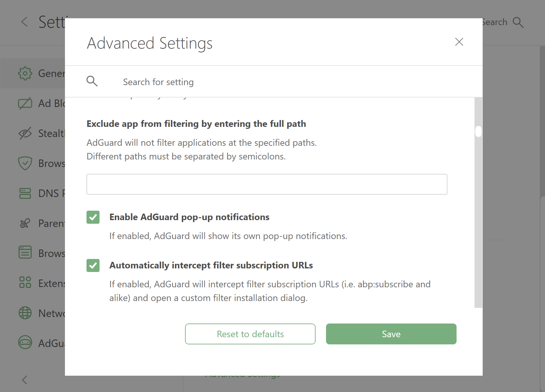
Task: Click the Exclude app from filtering heading
Action: coord(196,124)
